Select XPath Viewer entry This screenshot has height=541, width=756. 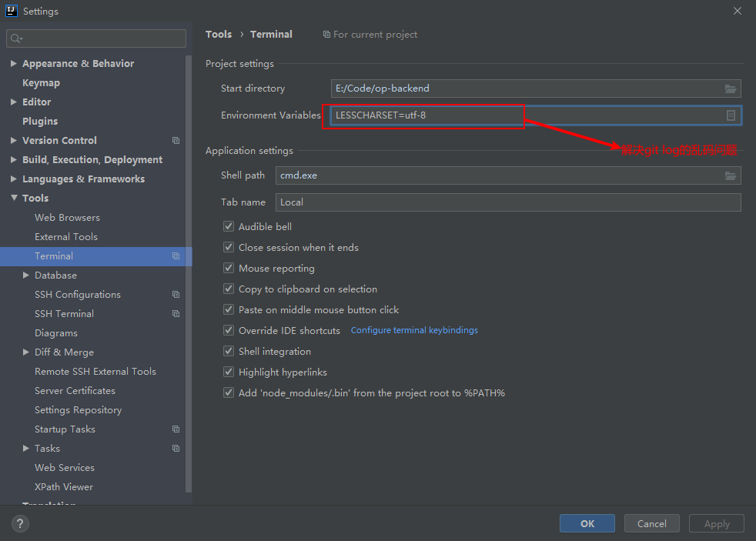click(64, 487)
